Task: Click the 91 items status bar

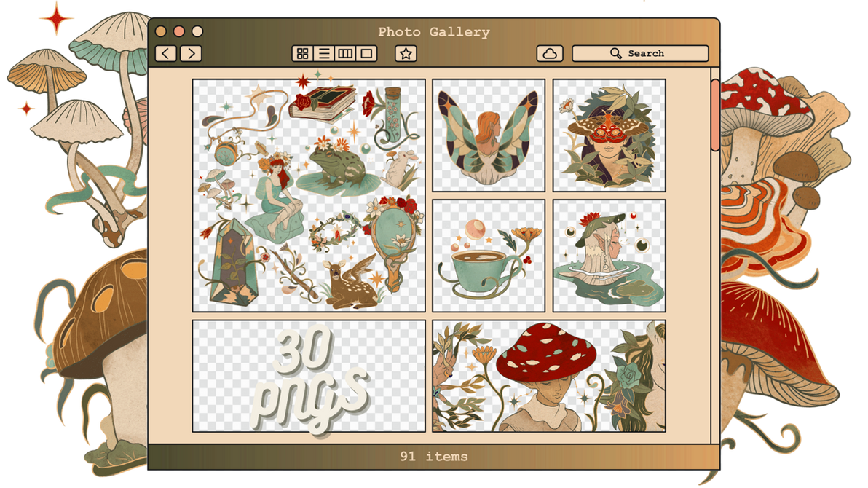Action: point(434,457)
